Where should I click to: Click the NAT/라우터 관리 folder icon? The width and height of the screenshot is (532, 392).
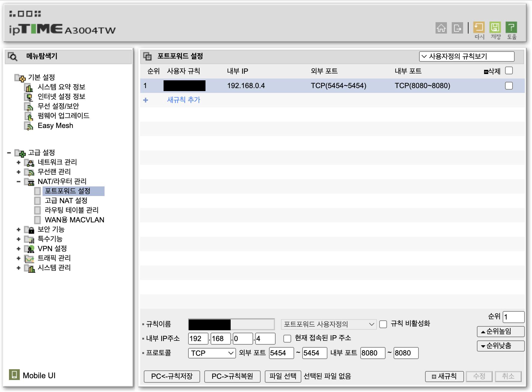tap(29, 182)
